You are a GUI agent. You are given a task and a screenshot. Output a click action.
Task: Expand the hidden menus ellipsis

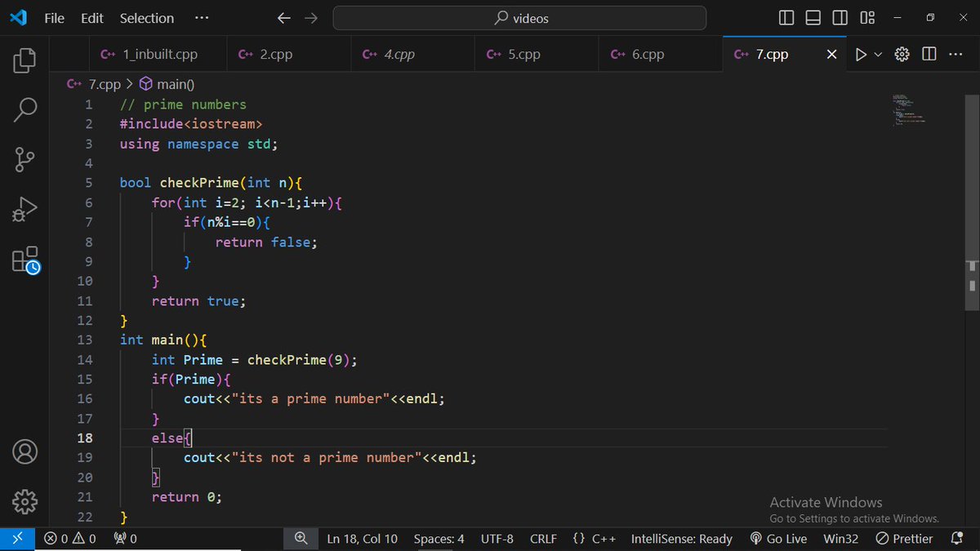click(x=202, y=18)
